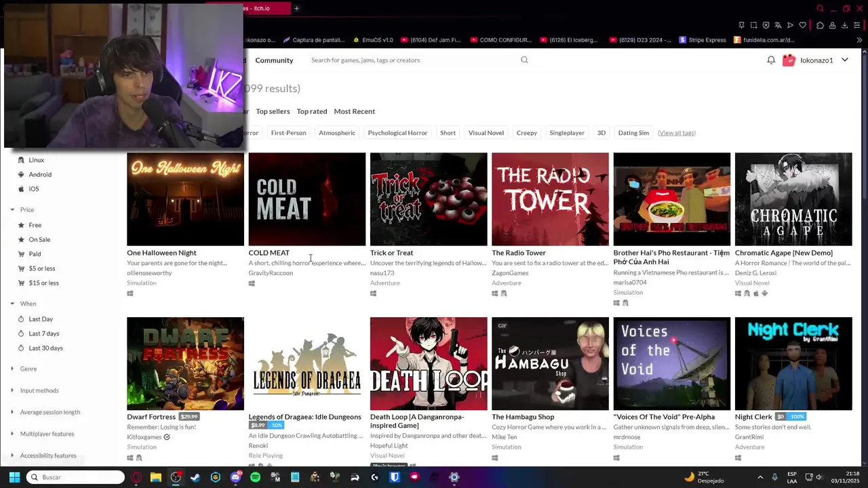Open the browser easy setup menu icon

click(857, 25)
